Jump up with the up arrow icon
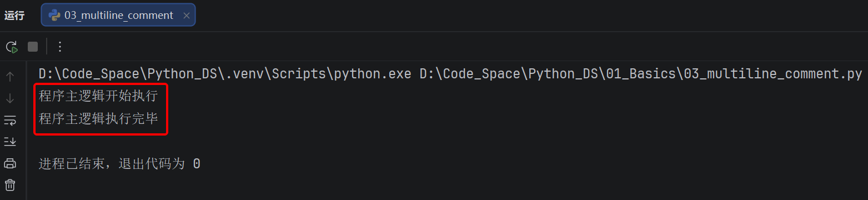The image size is (868, 200). pyautogui.click(x=10, y=76)
